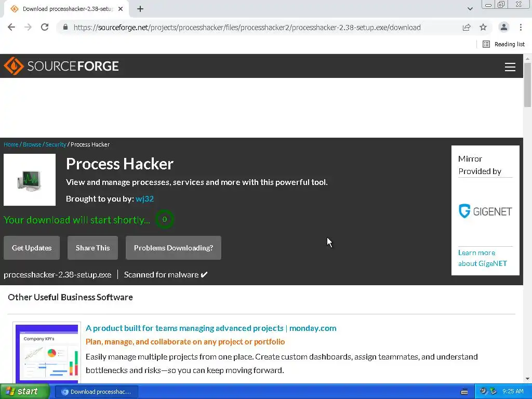
Task: Click the padlock site security icon
Action: pos(65,27)
